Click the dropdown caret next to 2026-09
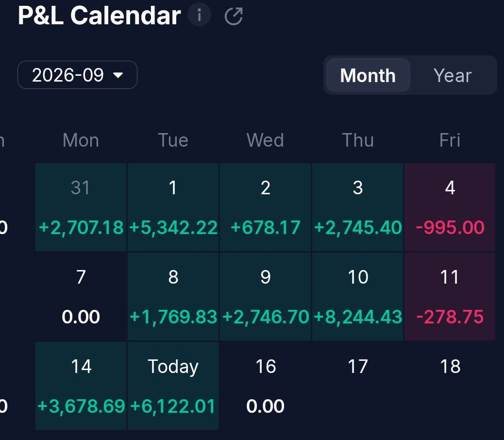This screenshot has height=440, width=504. (x=118, y=75)
